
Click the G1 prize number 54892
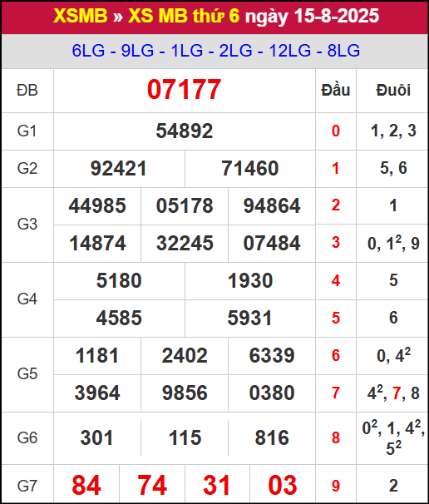[184, 131]
